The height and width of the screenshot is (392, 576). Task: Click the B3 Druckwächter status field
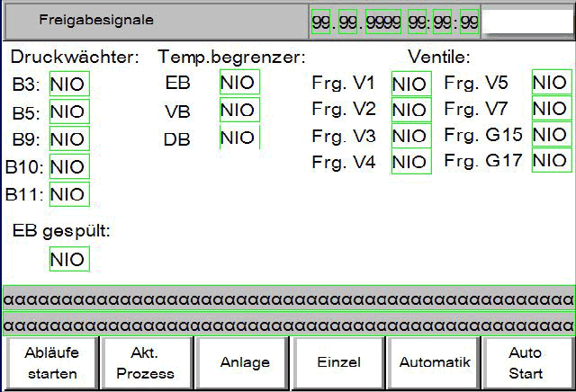pos(68,85)
